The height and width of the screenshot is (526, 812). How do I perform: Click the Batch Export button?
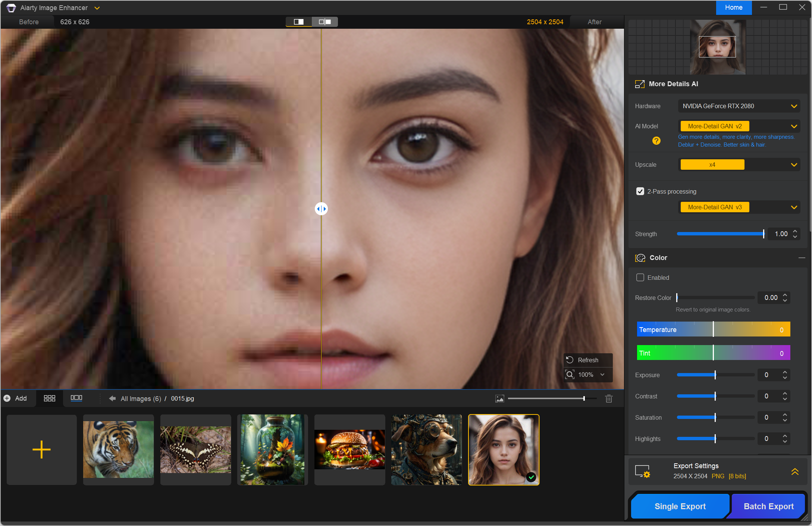pyautogui.click(x=768, y=506)
